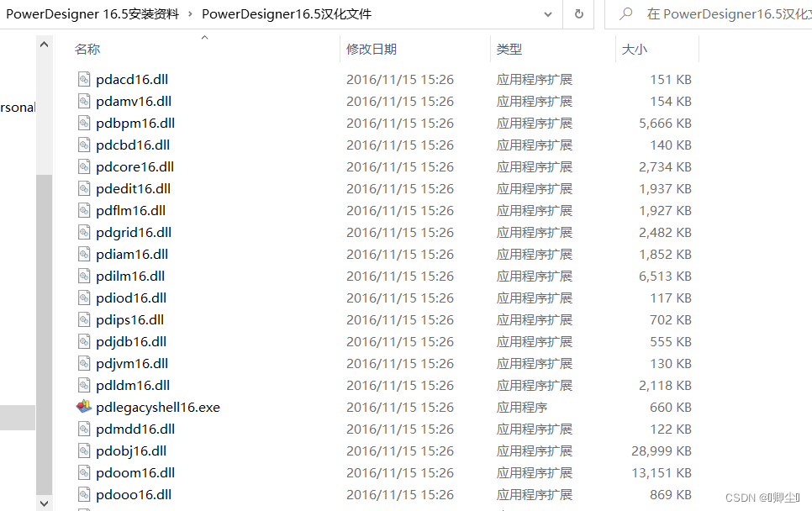The image size is (812, 511).
Task: Open the pdlegacyshell16.exe application icon
Action: [x=84, y=407]
